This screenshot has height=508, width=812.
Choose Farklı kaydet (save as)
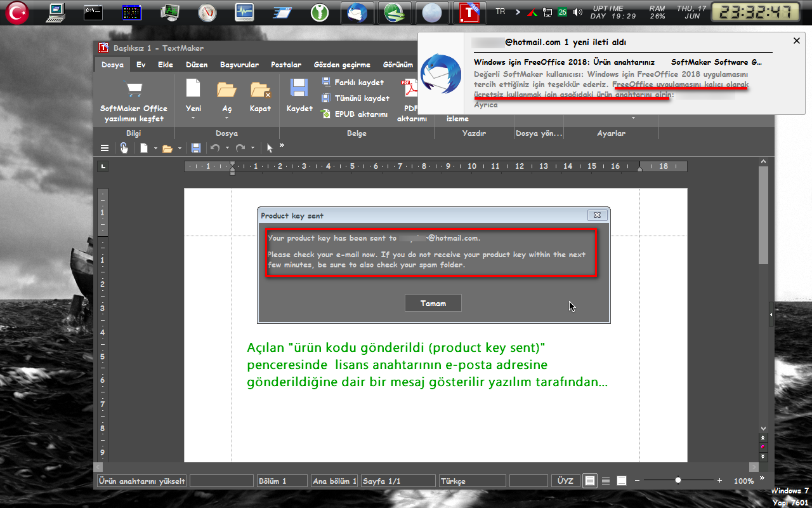353,83
